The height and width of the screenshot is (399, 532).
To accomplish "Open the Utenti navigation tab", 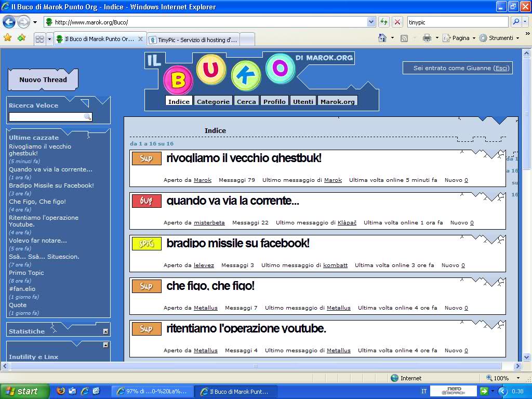I will [303, 101].
